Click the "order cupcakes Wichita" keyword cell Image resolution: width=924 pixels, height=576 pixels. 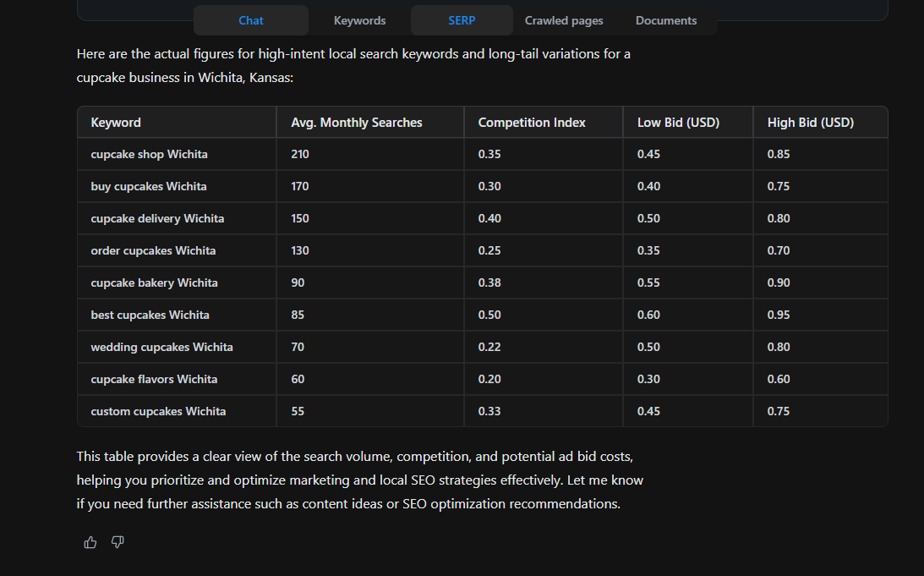click(x=153, y=251)
